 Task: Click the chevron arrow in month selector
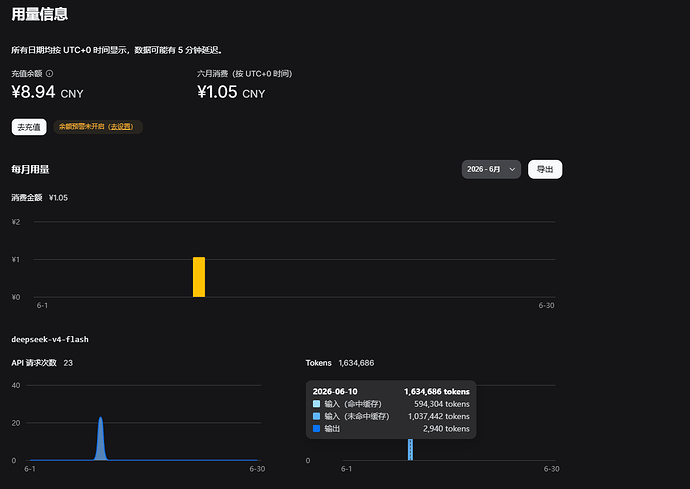coord(512,169)
